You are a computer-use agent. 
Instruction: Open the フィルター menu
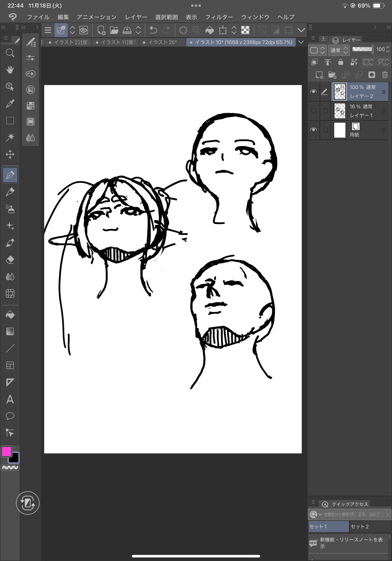[219, 17]
